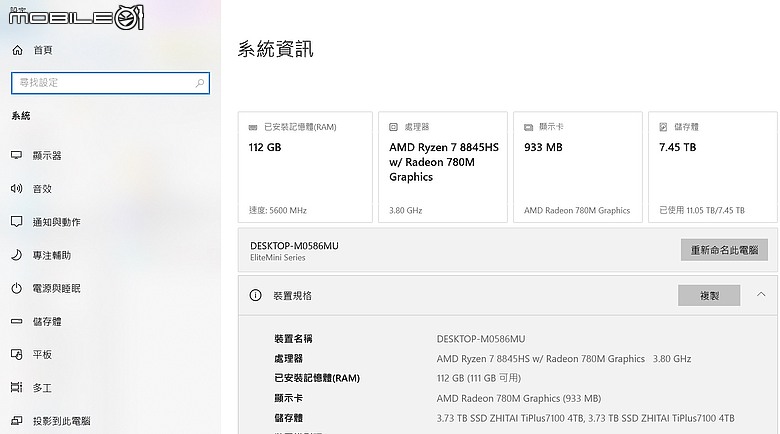Click the info icon beside 裝置規格
Image resolution: width=780 pixels, height=434 pixels.
[x=255, y=295]
